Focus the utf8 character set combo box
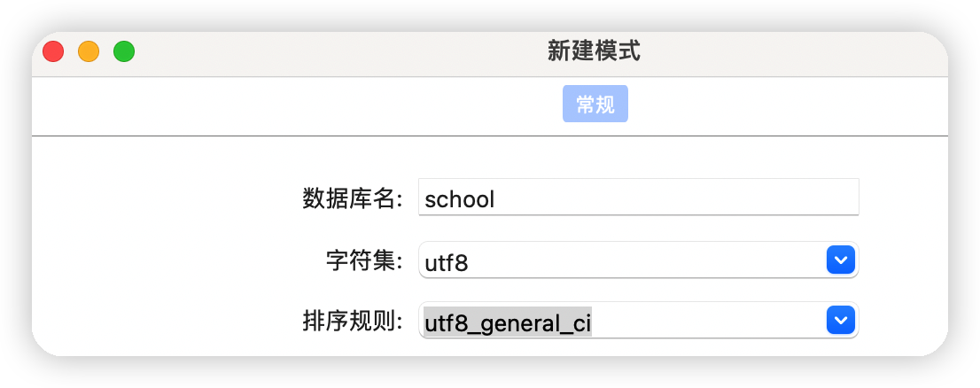Screen dimensions: 980x388 tap(639, 260)
